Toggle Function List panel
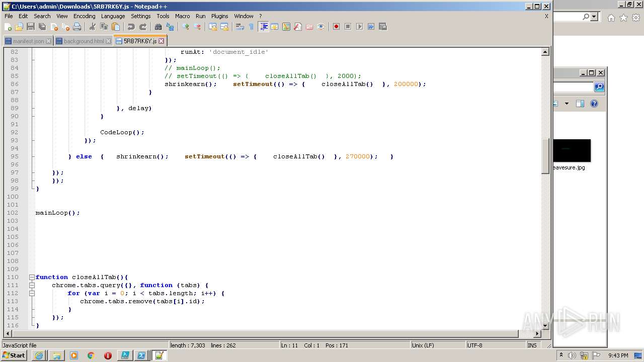The width and height of the screenshot is (644, 362). pos(298,27)
